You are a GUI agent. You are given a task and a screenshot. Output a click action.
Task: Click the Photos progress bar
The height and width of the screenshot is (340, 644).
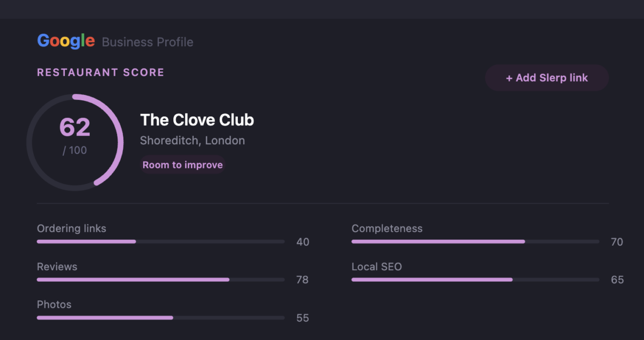[160, 317]
